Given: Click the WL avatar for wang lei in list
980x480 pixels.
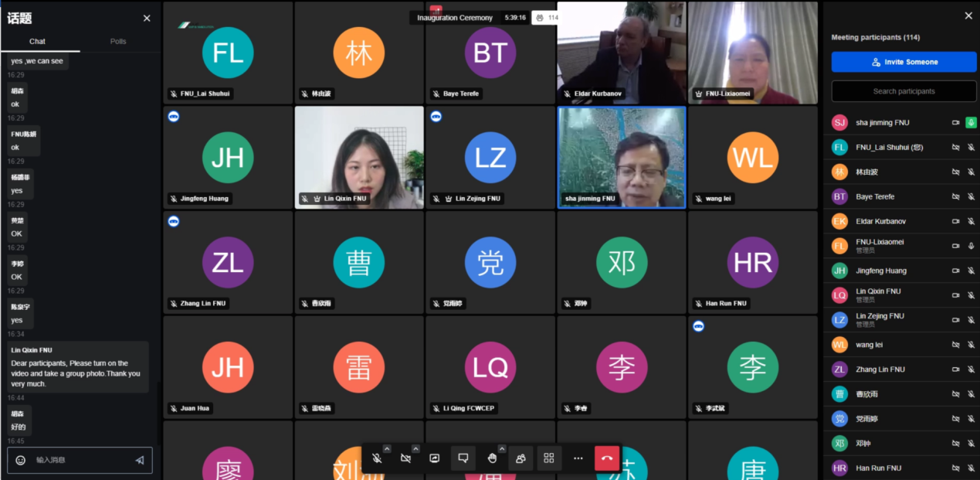Looking at the screenshot, I should (x=839, y=345).
